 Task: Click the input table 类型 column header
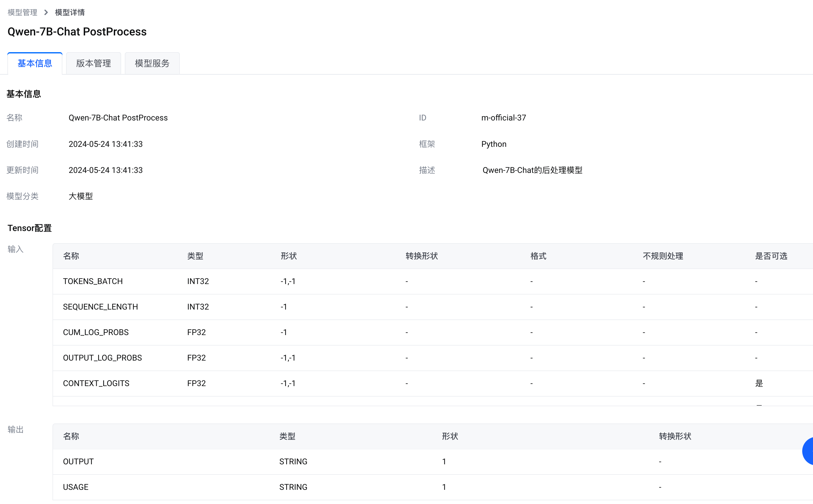pos(195,256)
